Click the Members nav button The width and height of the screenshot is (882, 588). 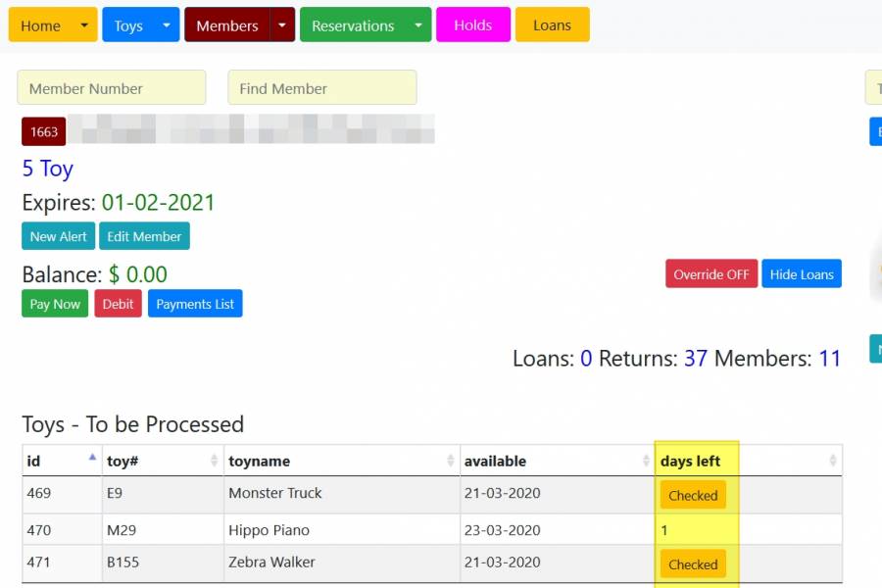coord(226,25)
